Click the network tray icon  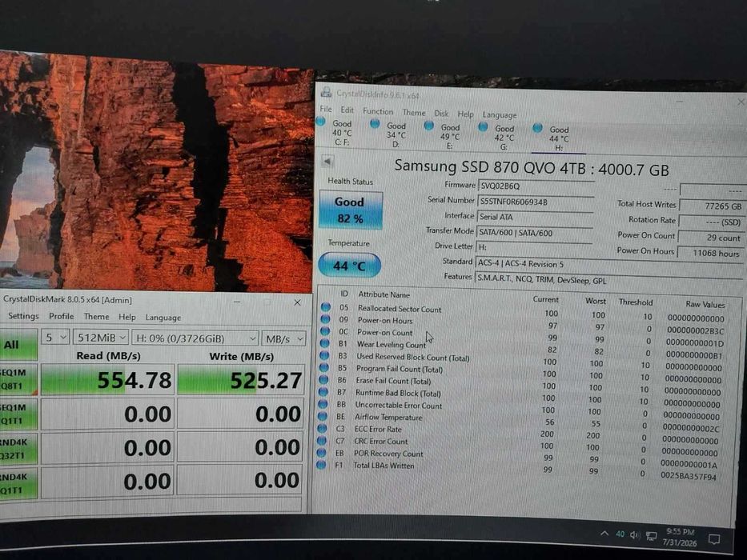pyautogui.click(x=651, y=536)
